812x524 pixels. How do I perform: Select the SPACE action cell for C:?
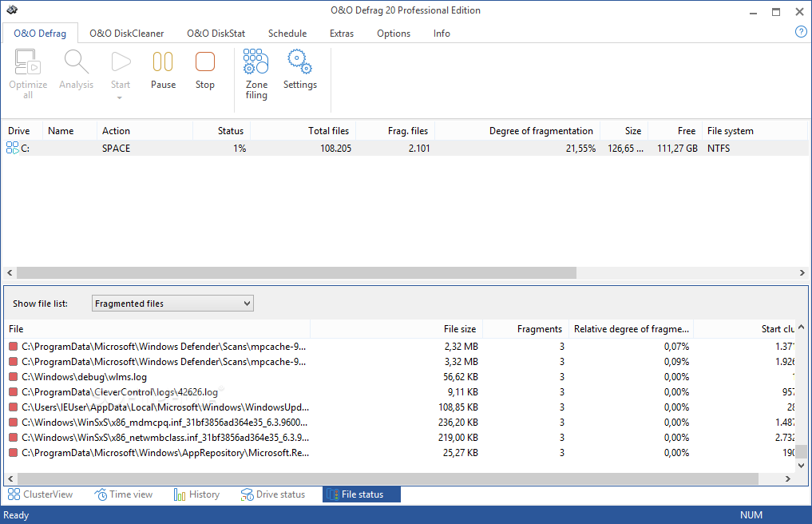click(116, 149)
